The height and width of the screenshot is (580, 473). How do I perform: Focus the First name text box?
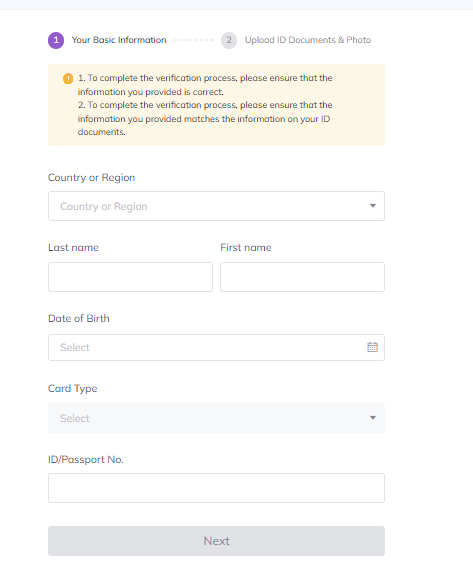point(303,277)
